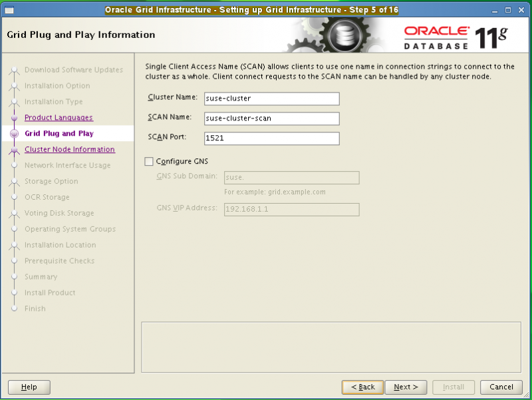Click the Prerequisite Checks step indicator
The width and height of the screenshot is (532, 400).
tap(15, 261)
